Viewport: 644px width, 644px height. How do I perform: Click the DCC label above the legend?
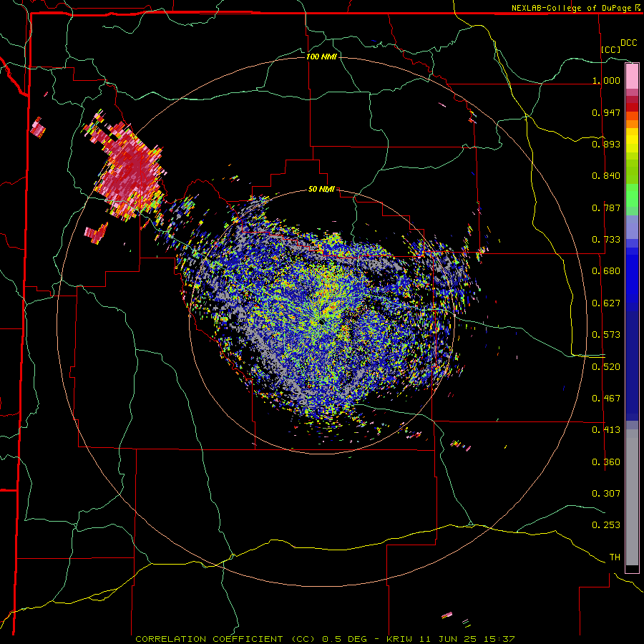coord(628,43)
